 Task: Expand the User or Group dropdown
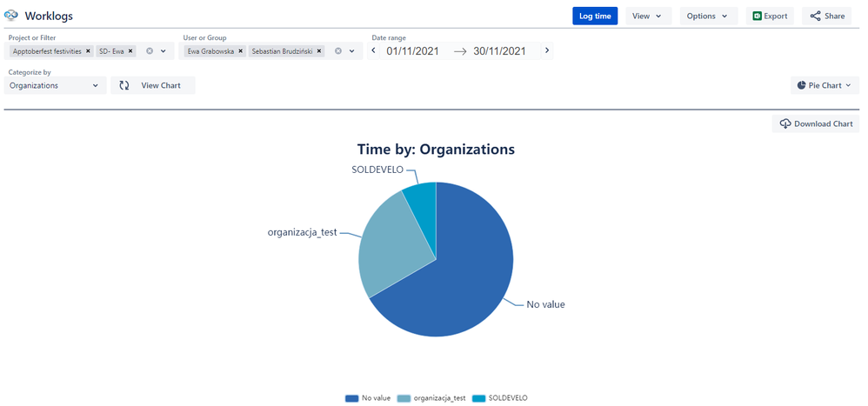pyautogui.click(x=351, y=51)
